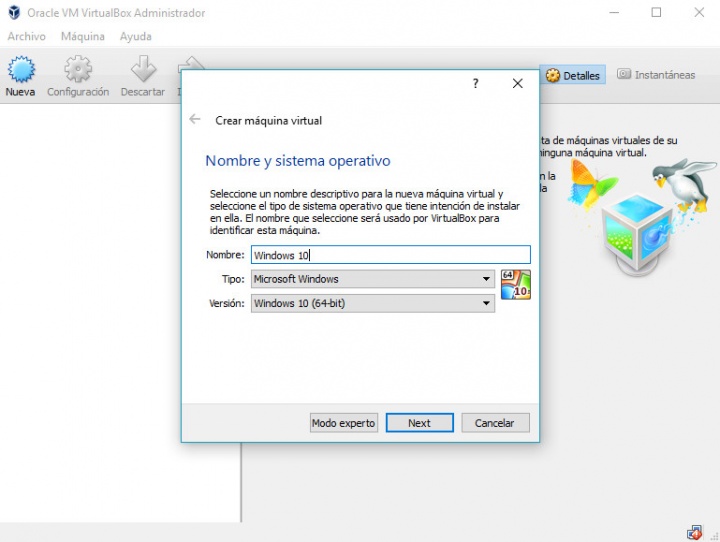Maximize the VirtualBox window
Image resolution: width=720 pixels, height=542 pixels.
[x=657, y=12]
